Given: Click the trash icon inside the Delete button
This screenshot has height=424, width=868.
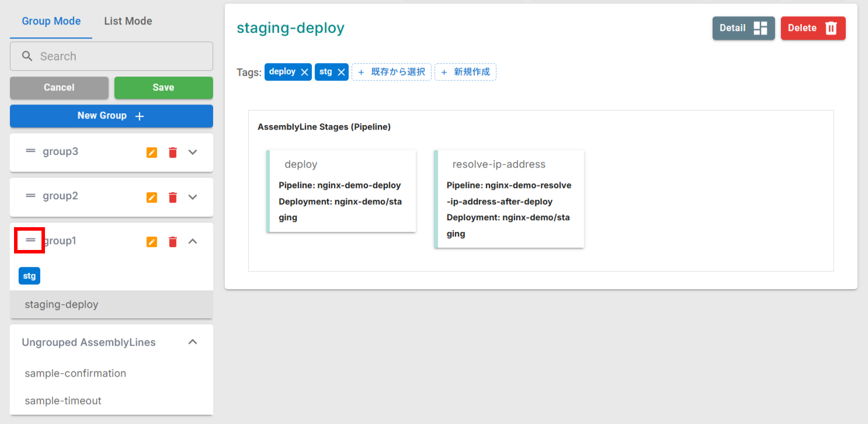Looking at the screenshot, I should [x=830, y=27].
